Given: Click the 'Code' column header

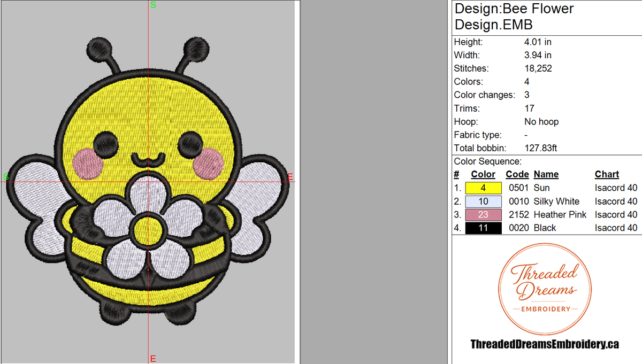Looking at the screenshot, I should (x=517, y=174).
